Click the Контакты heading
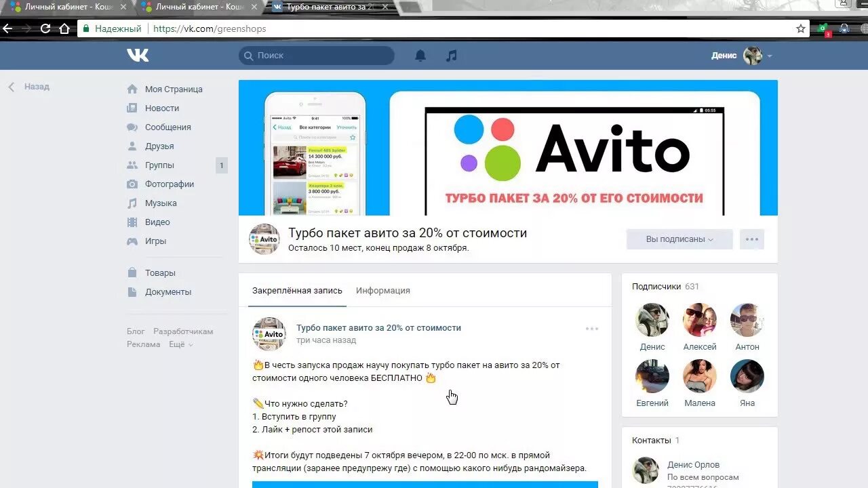The height and width of the screenshot is (488, 868). point(652,441)
